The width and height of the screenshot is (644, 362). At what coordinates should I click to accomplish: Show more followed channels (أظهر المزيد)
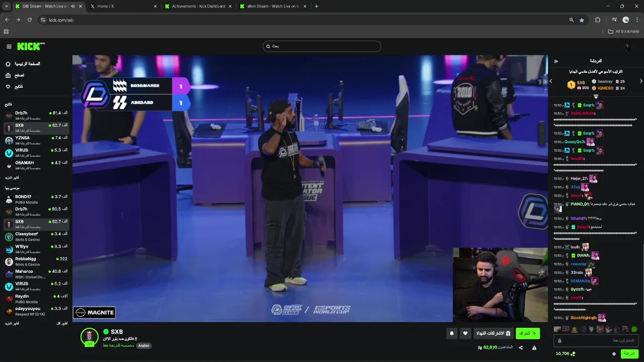click(x=12, y=177)
